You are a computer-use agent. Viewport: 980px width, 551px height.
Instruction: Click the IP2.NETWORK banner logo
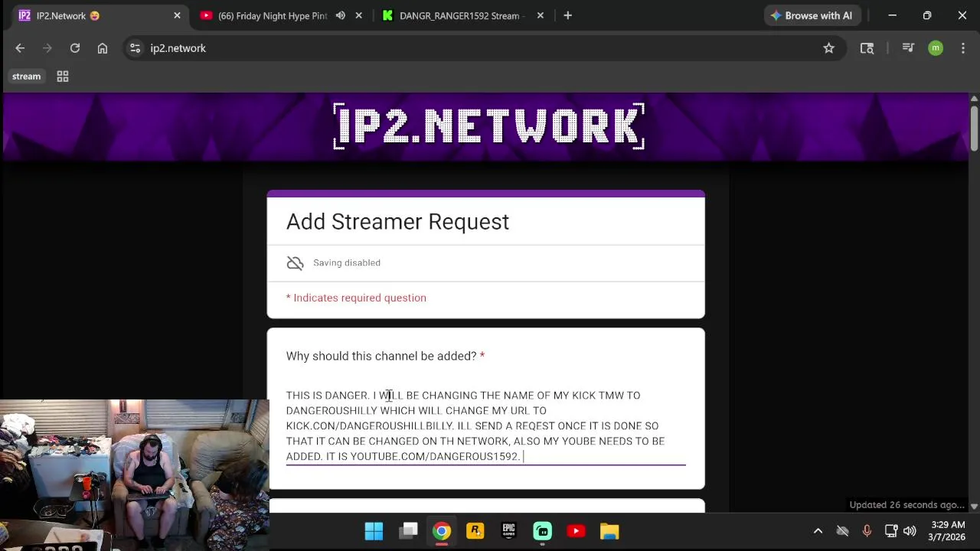489,126
